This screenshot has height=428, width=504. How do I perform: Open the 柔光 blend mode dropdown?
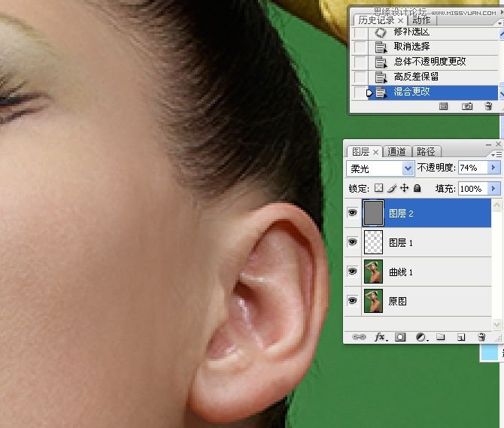[x=380, y=168]
